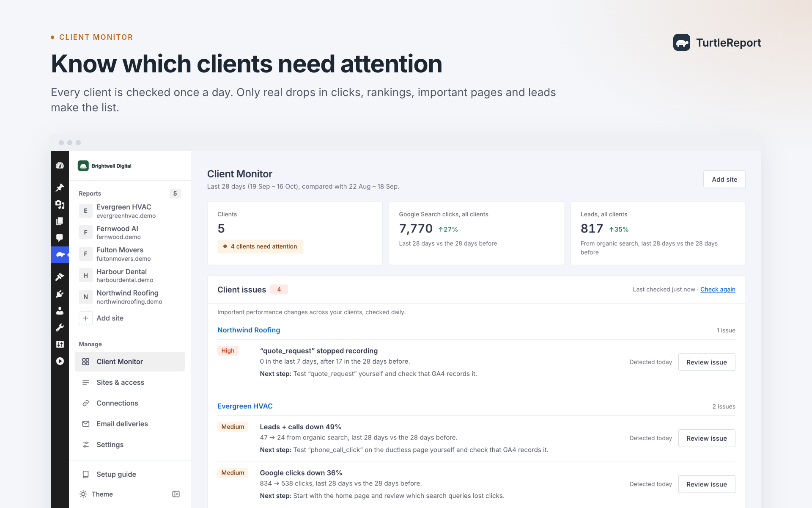812x508 pixels.
Task: Click the 4 clients need attention badge
Action: 260,246
